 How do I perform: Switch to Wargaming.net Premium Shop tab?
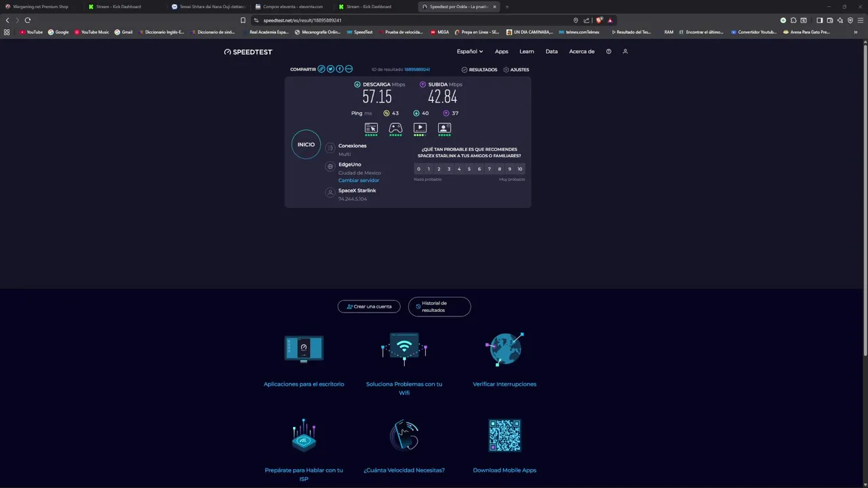pyautogui.click(x=41, y=7)
